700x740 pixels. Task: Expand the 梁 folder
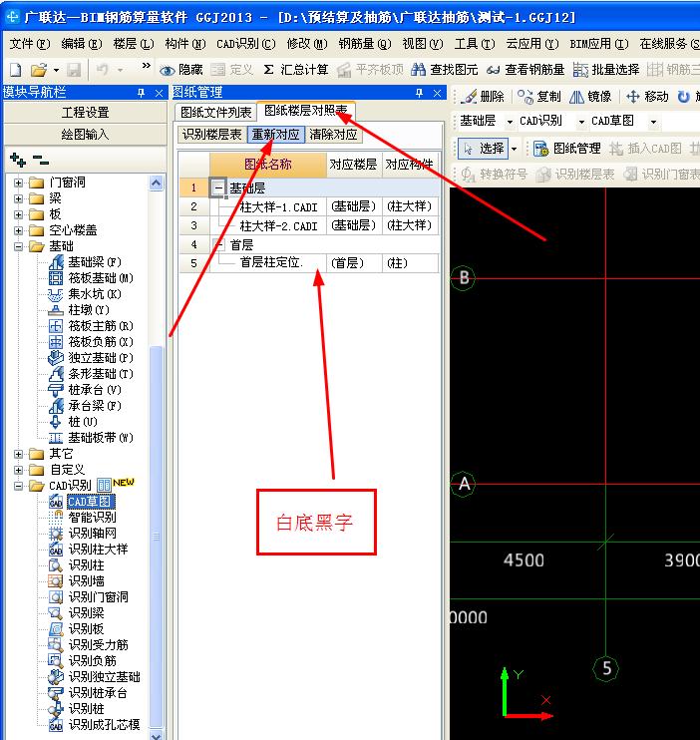tap(18, 198)
